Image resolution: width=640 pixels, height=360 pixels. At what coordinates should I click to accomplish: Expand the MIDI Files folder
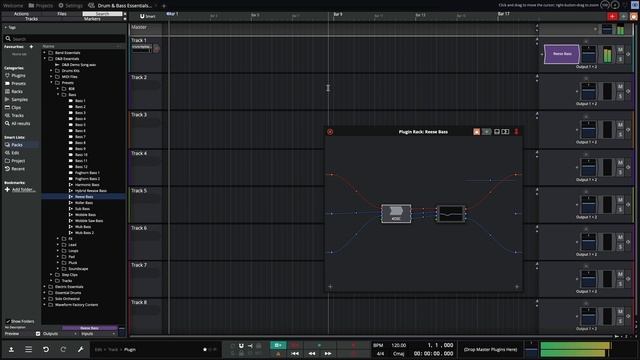point(51,77)
